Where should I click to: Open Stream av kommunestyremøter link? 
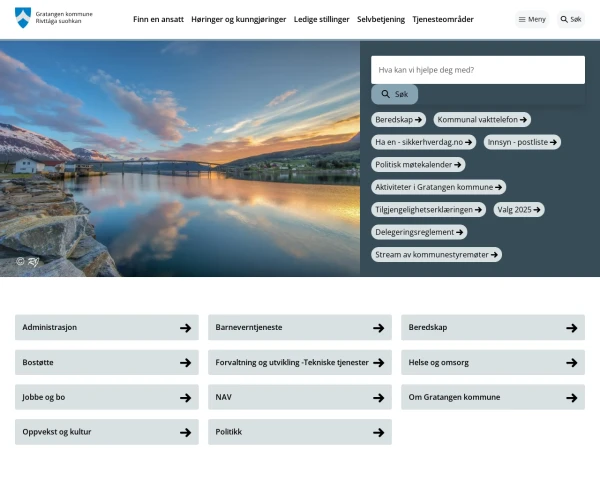click(437, 255)
